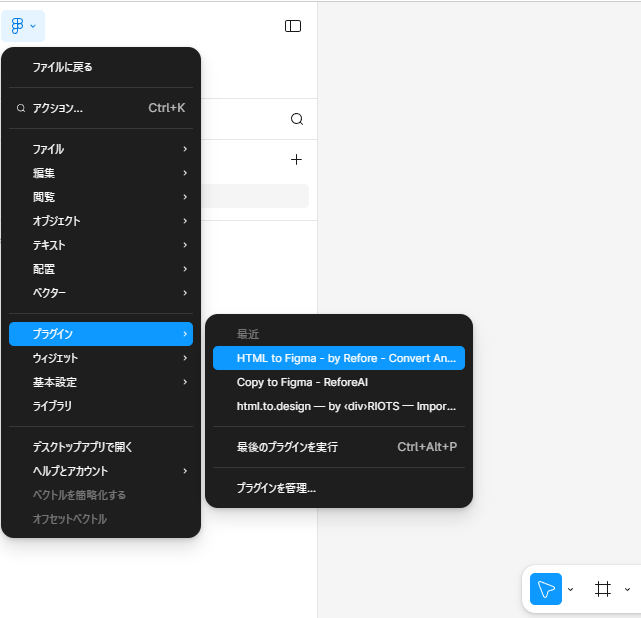The height and width of the screenshot is (618, 641).
Task: Select the Frame tool icon
Action: point(602,589)
